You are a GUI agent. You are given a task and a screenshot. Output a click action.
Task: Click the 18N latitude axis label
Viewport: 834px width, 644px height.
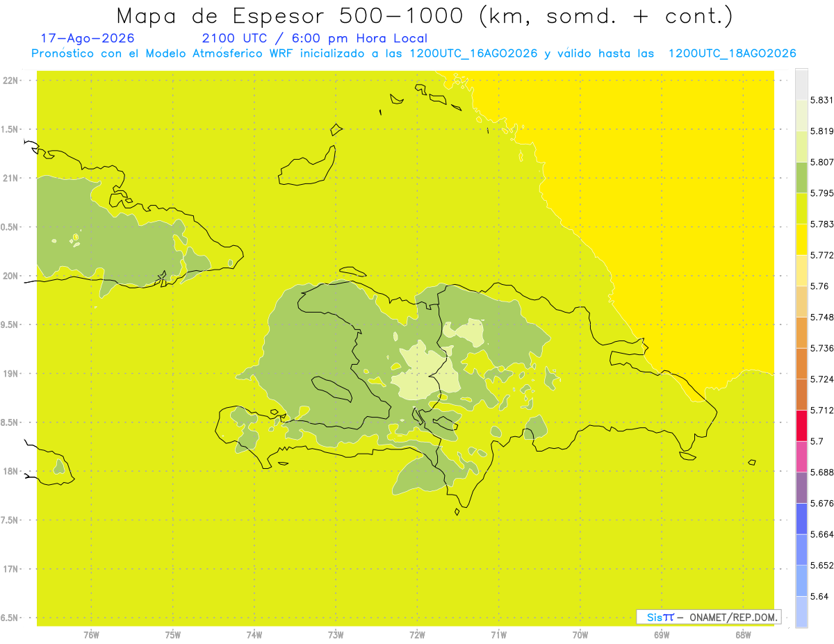pos(11,471)
